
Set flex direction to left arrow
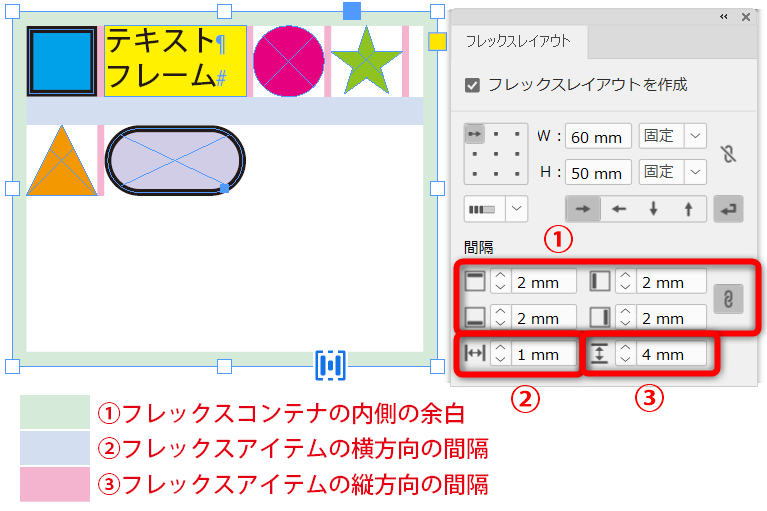(618, 209)
